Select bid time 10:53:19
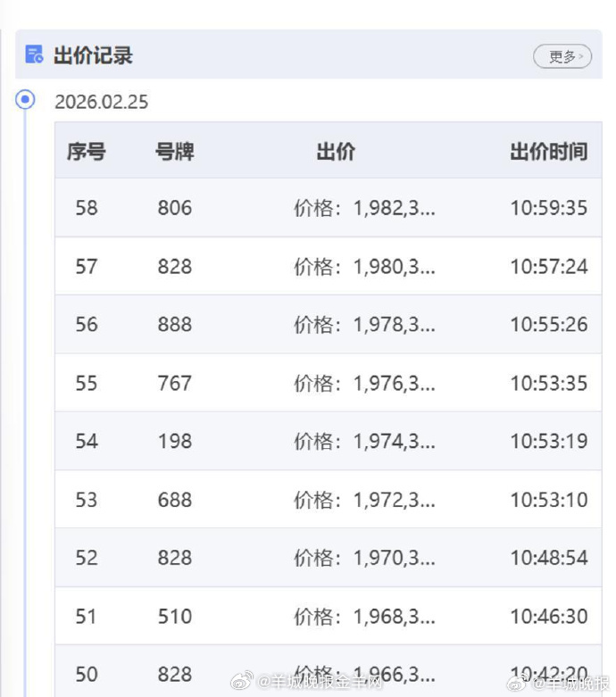Screen dimensions: 616x697 (548, 441)
